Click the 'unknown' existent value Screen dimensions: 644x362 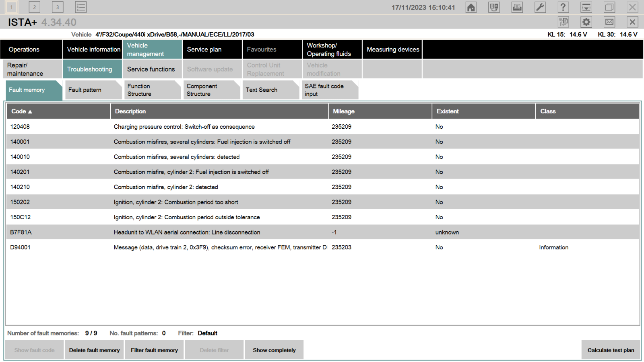(447, 232)
